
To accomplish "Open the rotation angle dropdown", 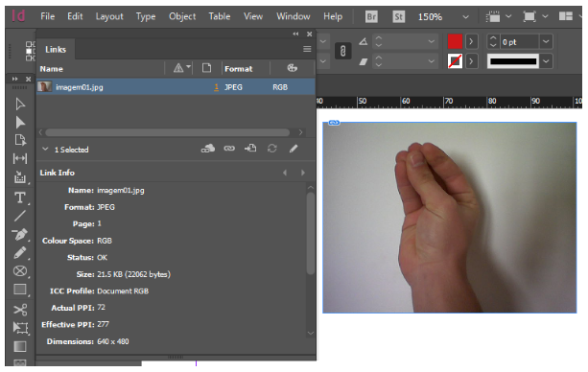I will pyautogui.click(x=432, y=41).
